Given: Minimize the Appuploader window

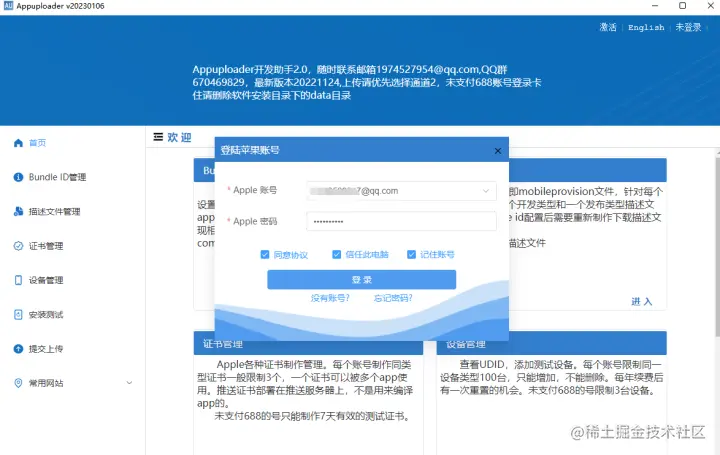Looking at the screenshot, I should [655, 6].
